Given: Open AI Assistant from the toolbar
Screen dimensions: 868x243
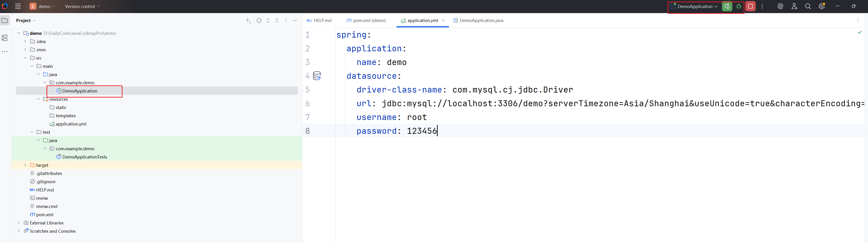Looking at the screenshot, I should [780, 6].
